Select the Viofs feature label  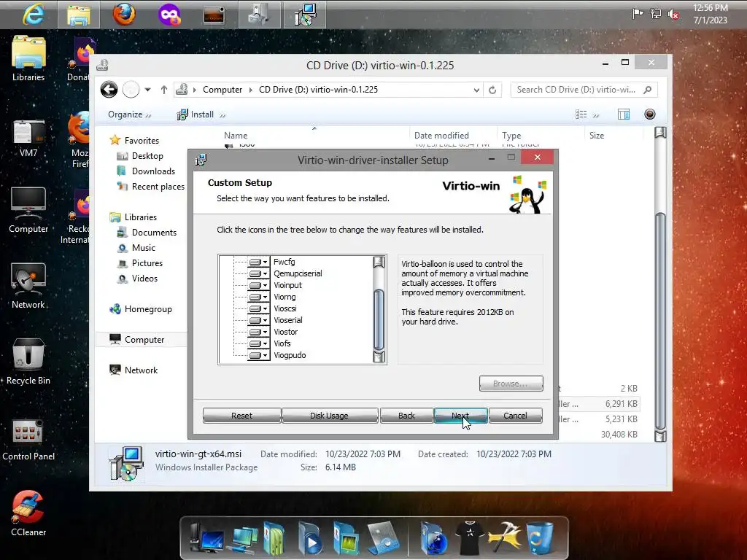tap(282, 343)
